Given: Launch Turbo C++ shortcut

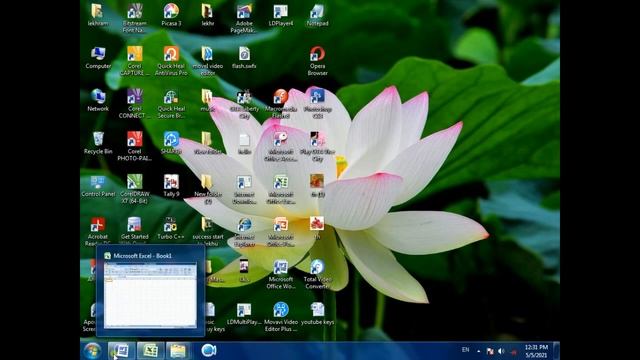Looking at the screenshot, I should (x=171, y=228).
